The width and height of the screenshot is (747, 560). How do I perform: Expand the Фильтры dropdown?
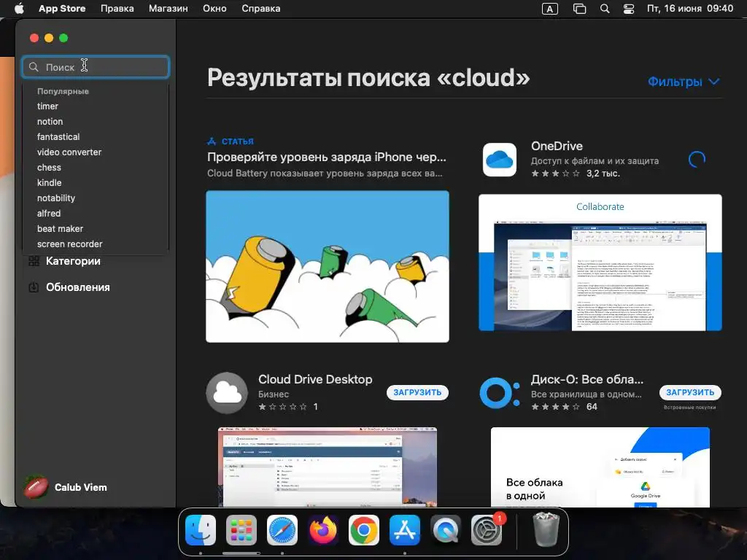tap(684, 82)
